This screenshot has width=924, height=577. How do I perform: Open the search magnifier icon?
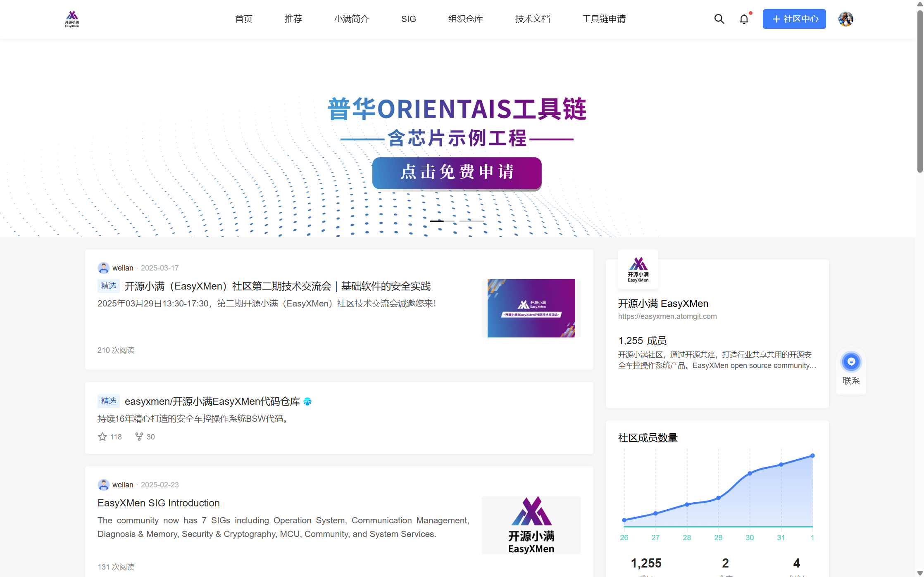coord(719,19)
